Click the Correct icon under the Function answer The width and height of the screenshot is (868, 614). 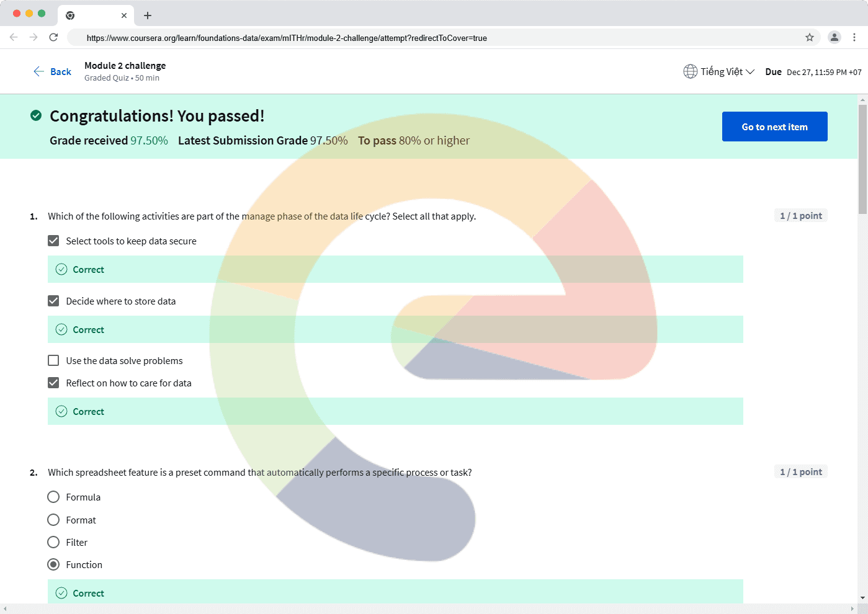[x=61, y=593]
